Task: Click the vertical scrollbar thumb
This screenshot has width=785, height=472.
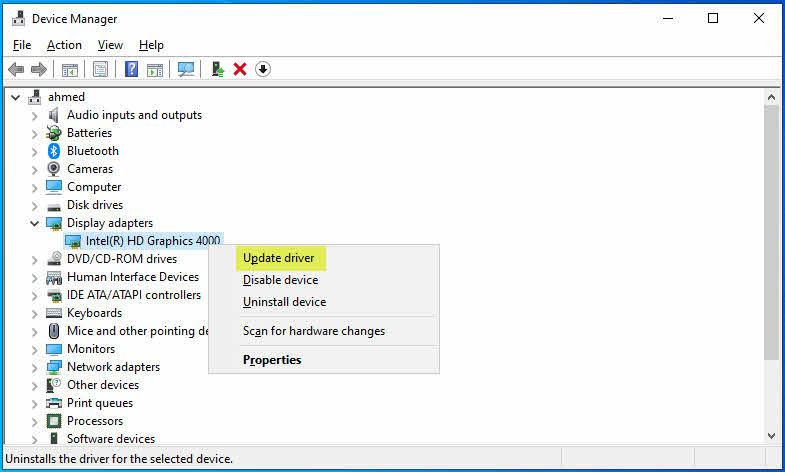Action: coord(771,232)
